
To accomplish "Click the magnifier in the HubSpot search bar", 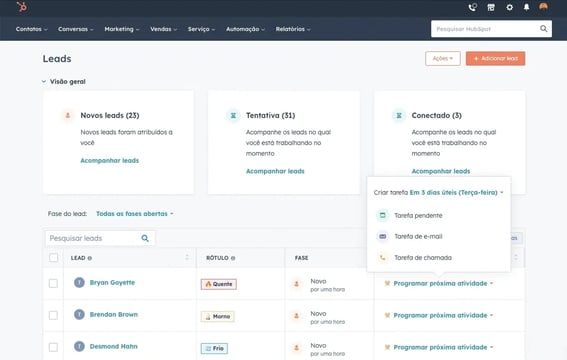I will [x=543, y=29].
